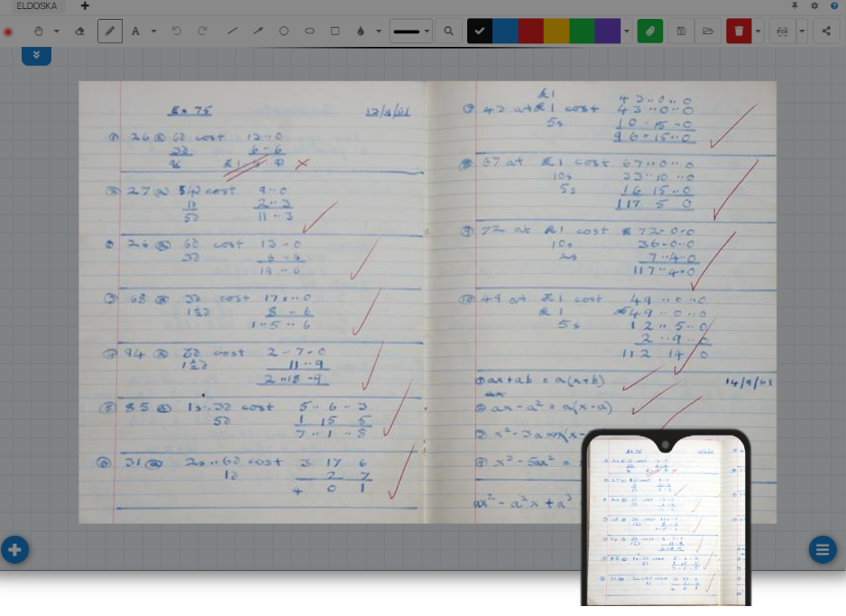This screenshot has width=846, height=616.
Task: Click the green attachment paperclip icon
Action: click(x=649, y=31)
